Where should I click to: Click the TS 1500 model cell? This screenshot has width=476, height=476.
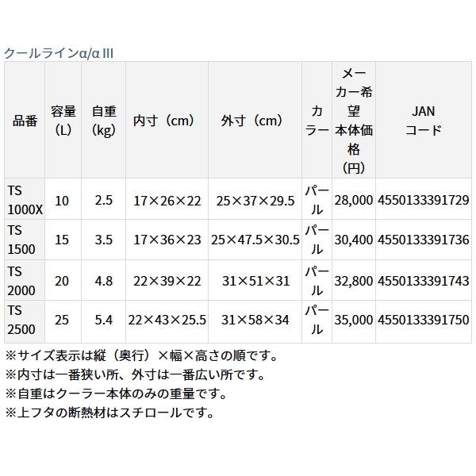pos(25,240)
